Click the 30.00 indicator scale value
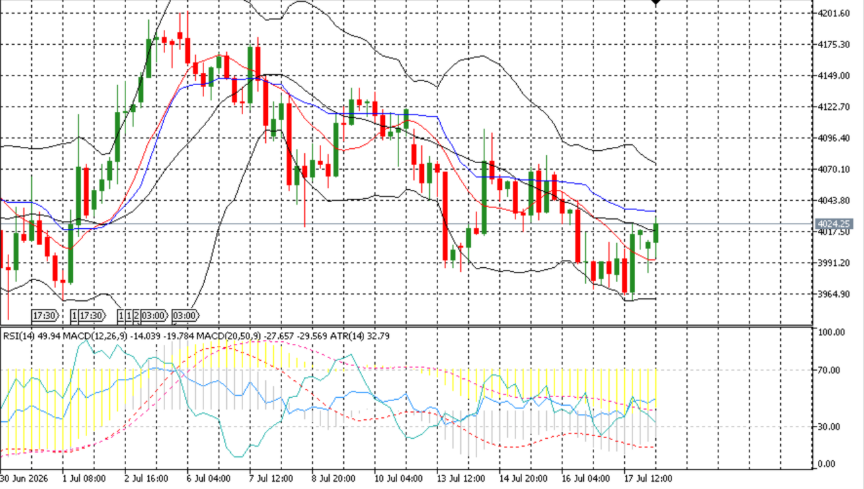Image resolution: width=864 pixels, height=489 pixels. coord(829,427)
